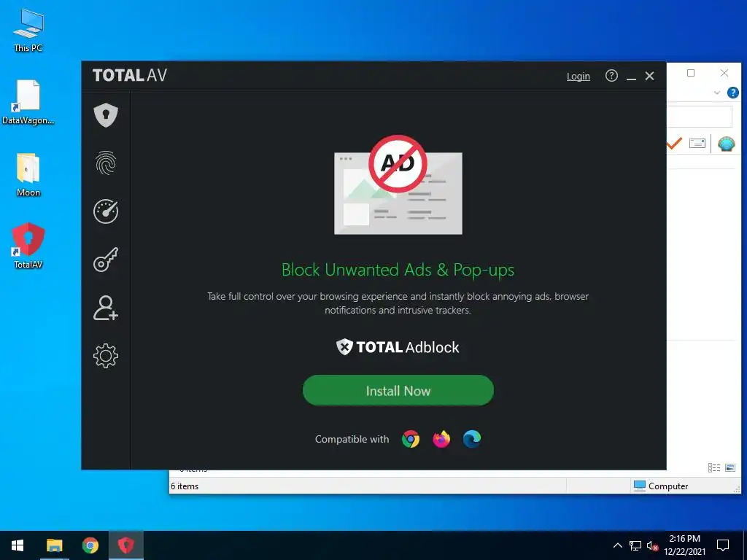Open the Malware Protection shield section
Image resolution: width=747 pixels, height=560 pixels.
(106, 114)
